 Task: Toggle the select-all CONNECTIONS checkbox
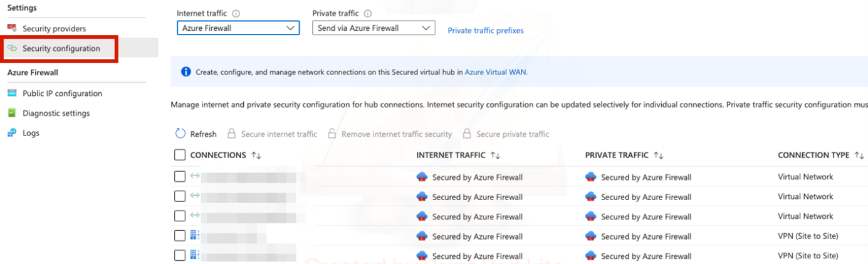click(180, 155)
